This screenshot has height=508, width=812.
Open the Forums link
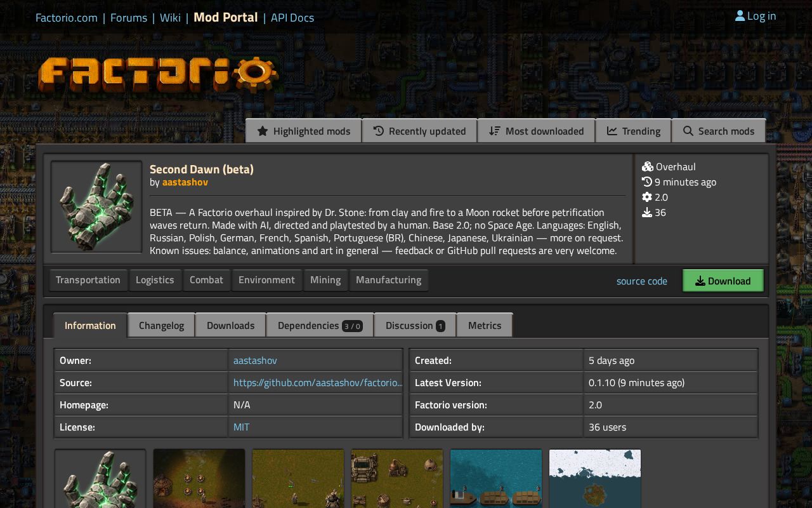(x=129, y=17)
